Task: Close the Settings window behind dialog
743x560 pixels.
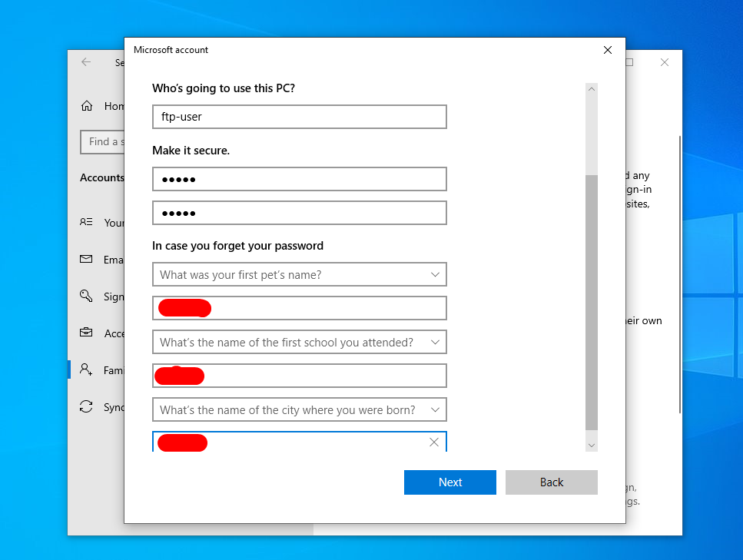Action: tap(665, 62)
